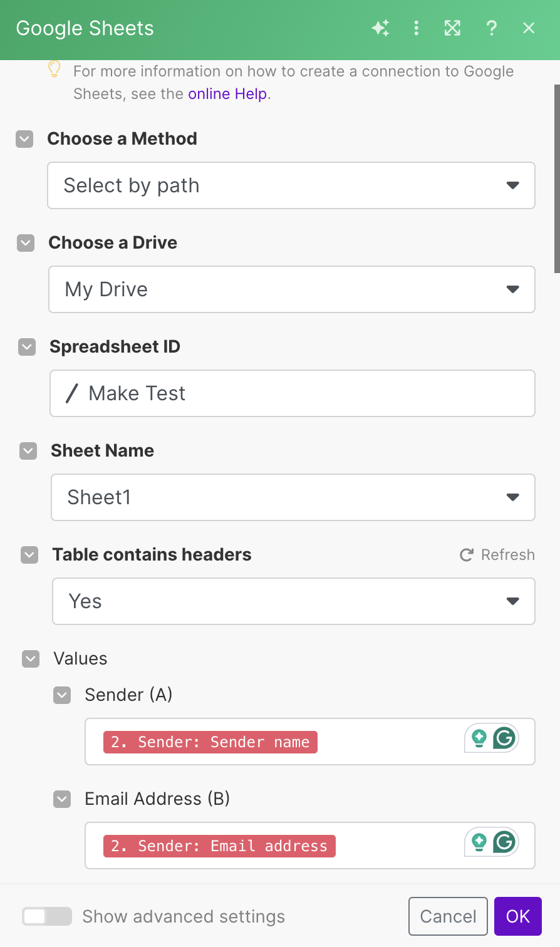Click the Sender name mapped tag
560x947 pixels.
[210, 742]
